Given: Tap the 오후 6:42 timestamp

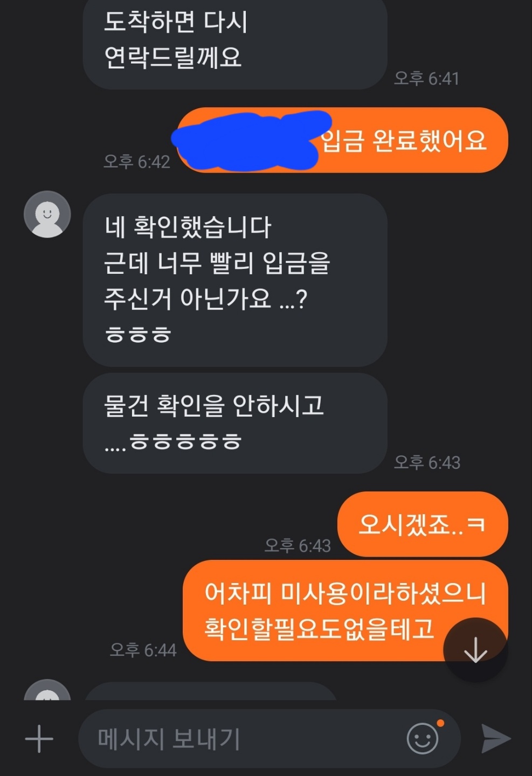Looking at the screenshot, I should [x=137, y=162].
